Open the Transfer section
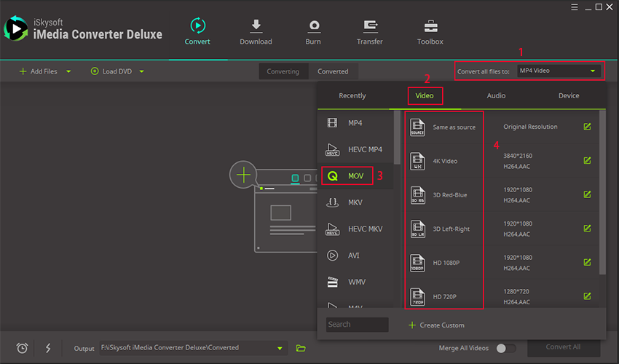619x364 pixels. pyautogui.click(x=370, y=31)
